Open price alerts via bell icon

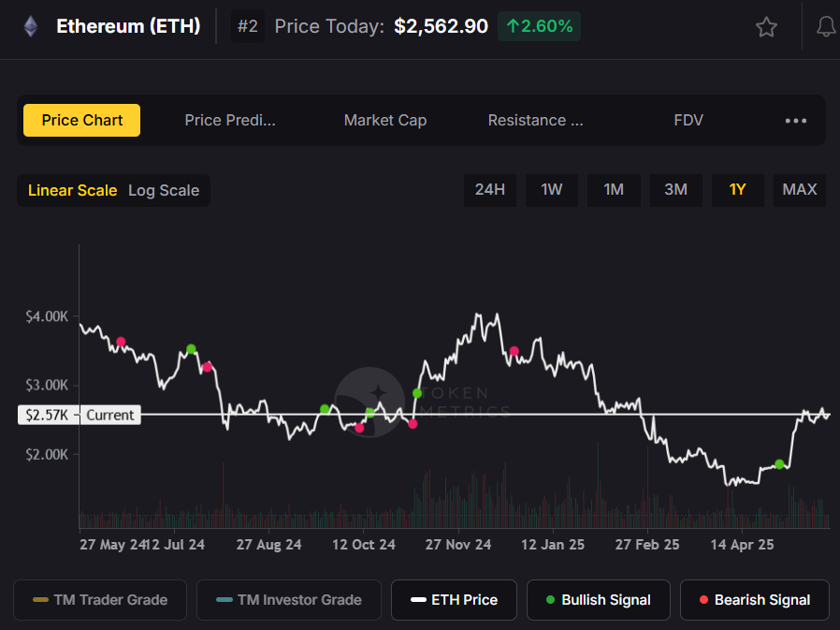pos(826,27)
